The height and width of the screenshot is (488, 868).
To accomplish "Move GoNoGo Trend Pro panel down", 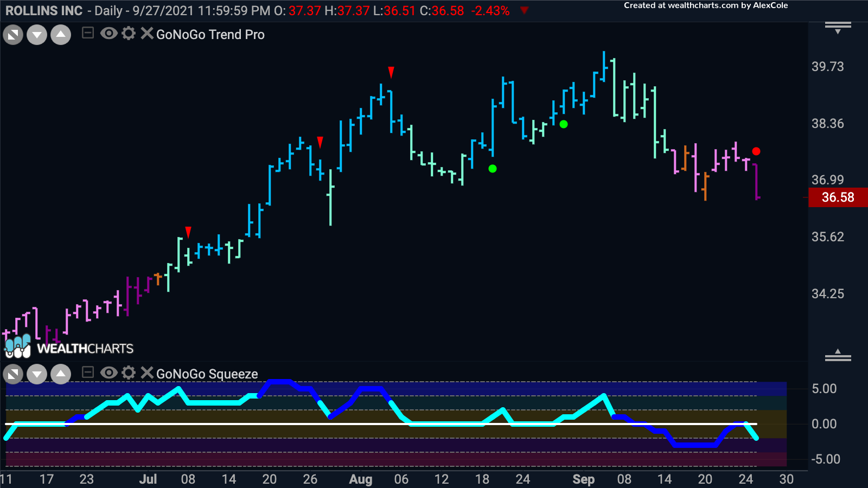I will (x=37, y=35).
